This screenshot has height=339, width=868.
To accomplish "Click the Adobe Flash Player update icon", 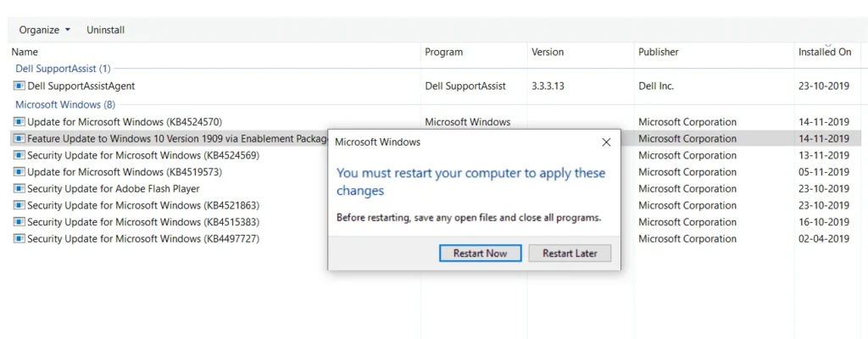I will point(19,188).
